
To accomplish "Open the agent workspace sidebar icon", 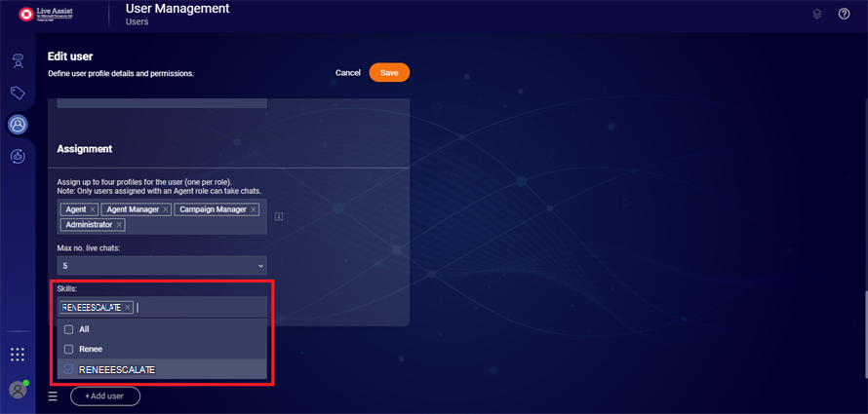I will click(x=18, y=60).
